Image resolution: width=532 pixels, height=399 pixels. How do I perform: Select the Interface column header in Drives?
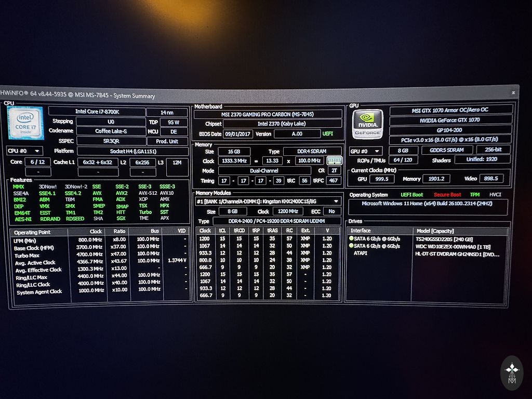coord(362,231)
